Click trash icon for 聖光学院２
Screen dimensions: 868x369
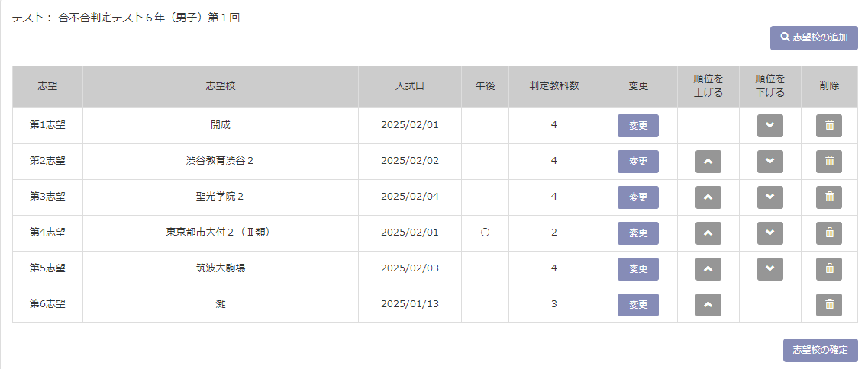829,197
